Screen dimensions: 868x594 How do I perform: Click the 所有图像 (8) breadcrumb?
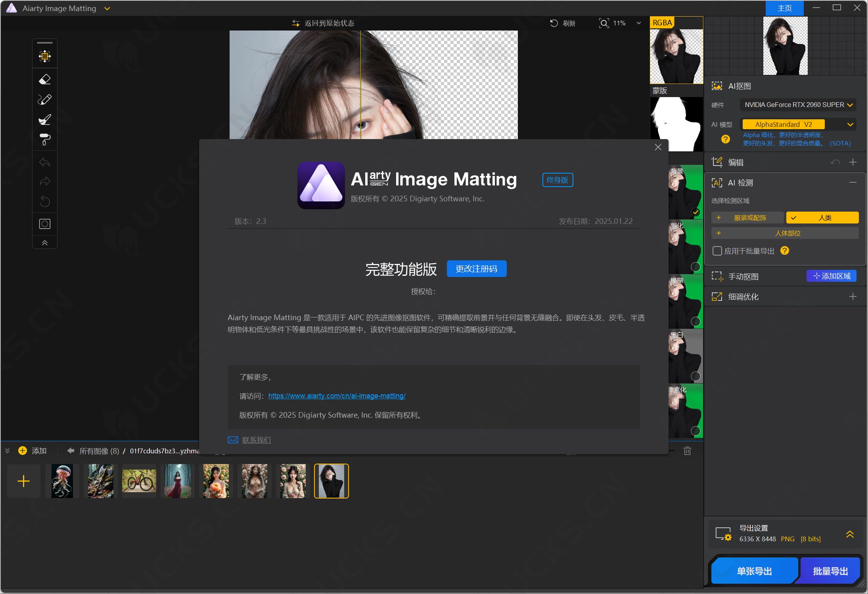click(x=99, y=451)
